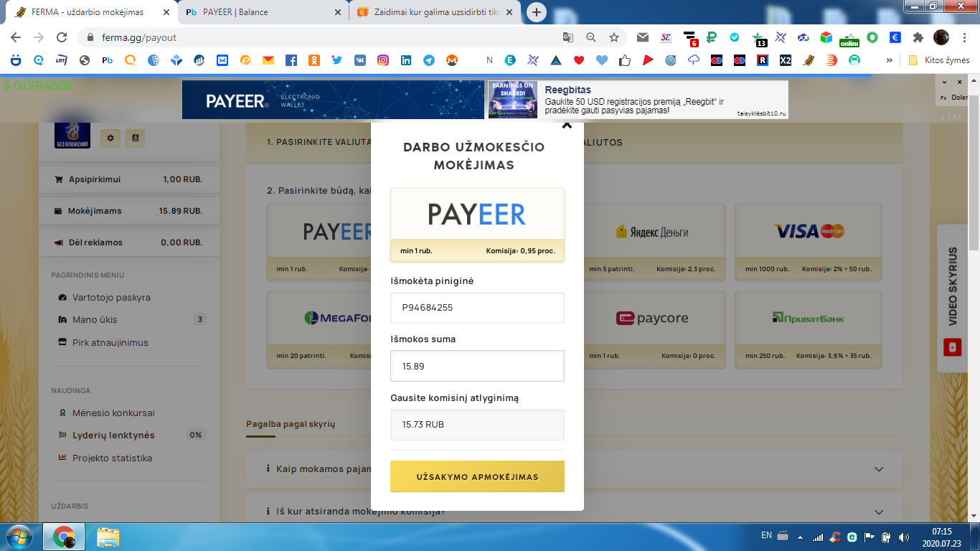Edit the wallet field containing P94684255
980x551 pixels.
coord(477,308)
